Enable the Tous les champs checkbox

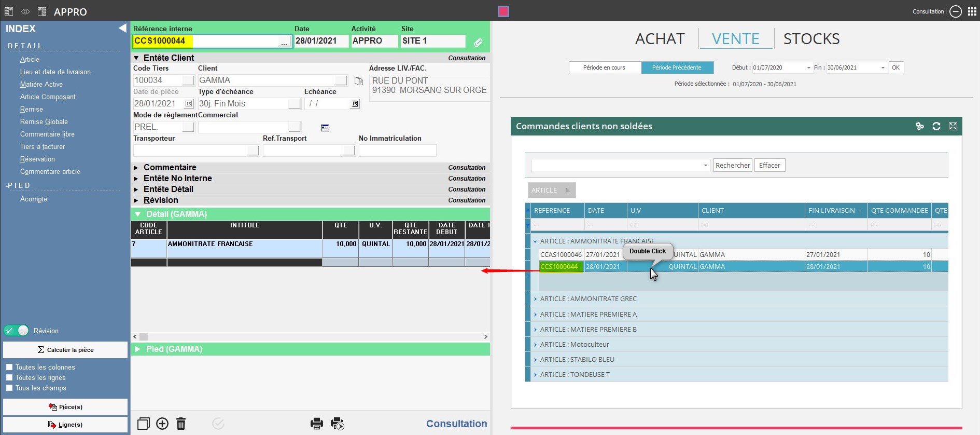point(9,388)
